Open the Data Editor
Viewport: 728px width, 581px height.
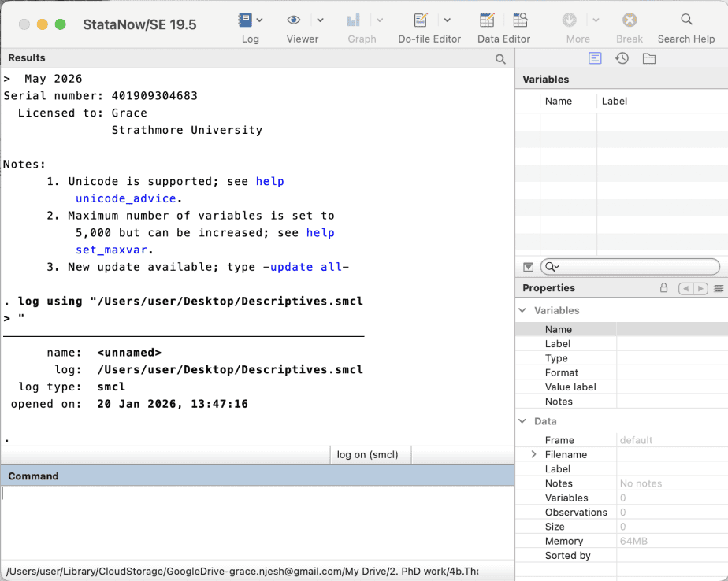486,20
